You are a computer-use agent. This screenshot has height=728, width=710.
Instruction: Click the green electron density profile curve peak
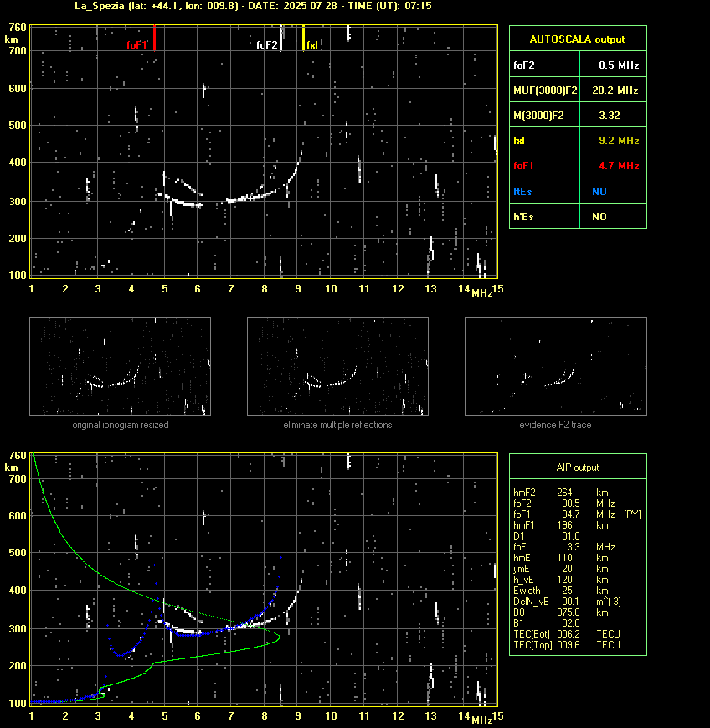pos(279,637)
